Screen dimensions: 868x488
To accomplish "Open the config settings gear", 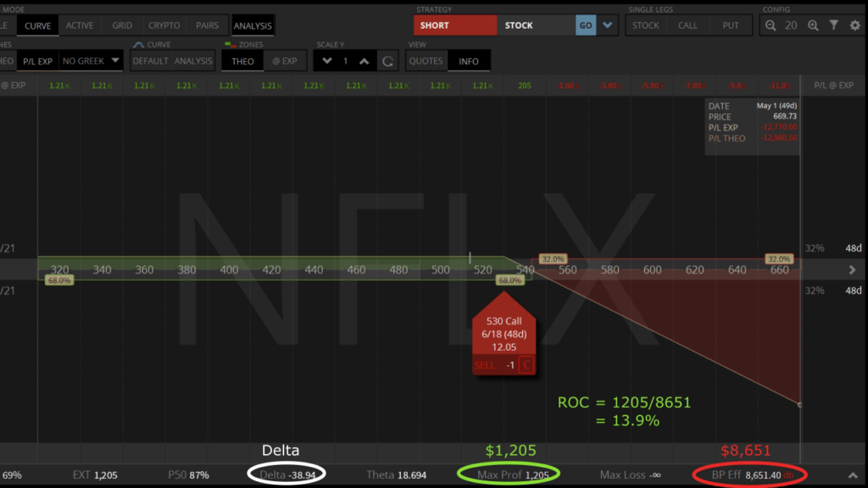I will (x=854, y=25).
